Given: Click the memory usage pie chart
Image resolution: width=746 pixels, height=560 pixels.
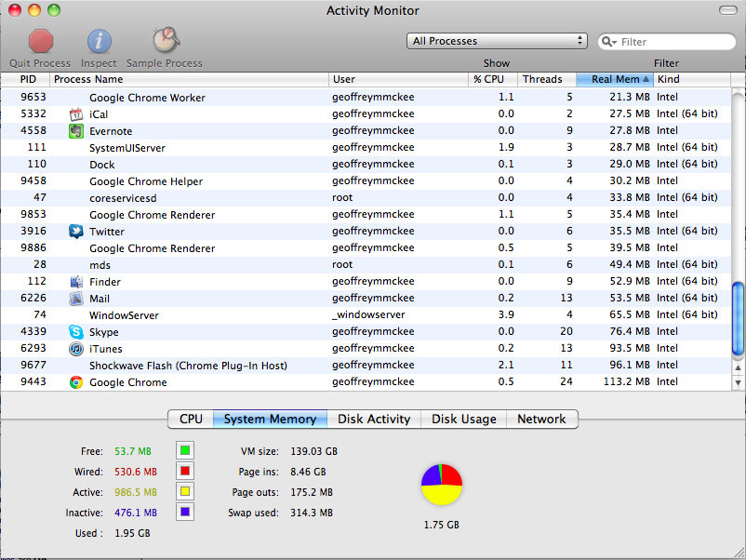Looking at the screenshot, I should coord(442,485).
